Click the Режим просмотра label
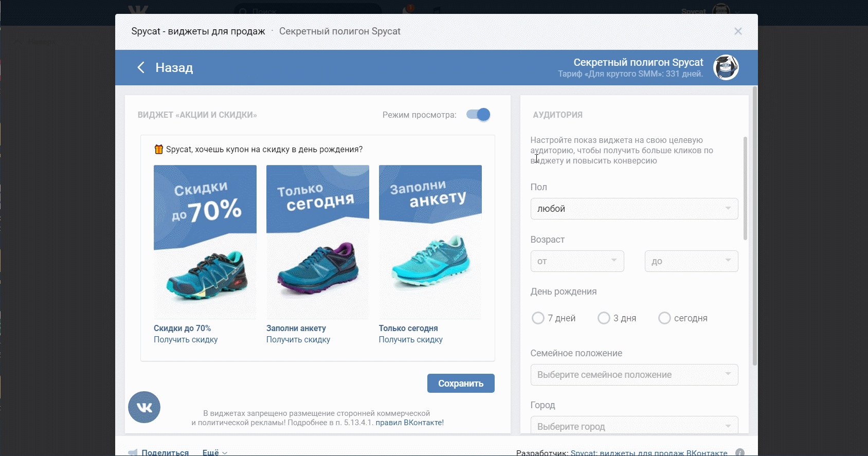This screenshot has width=868, height=456. (x=419, y=115)
